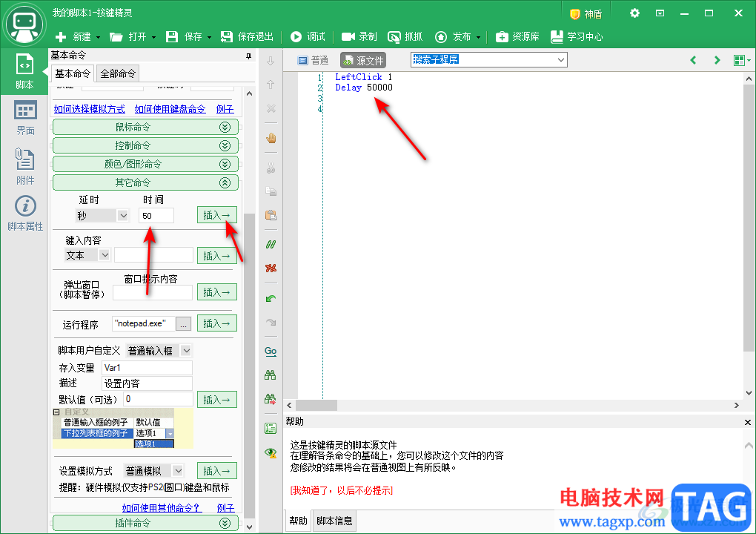Click 我知道了，以后不必提示 link
756x534 pixels.
tap(342, 490)
